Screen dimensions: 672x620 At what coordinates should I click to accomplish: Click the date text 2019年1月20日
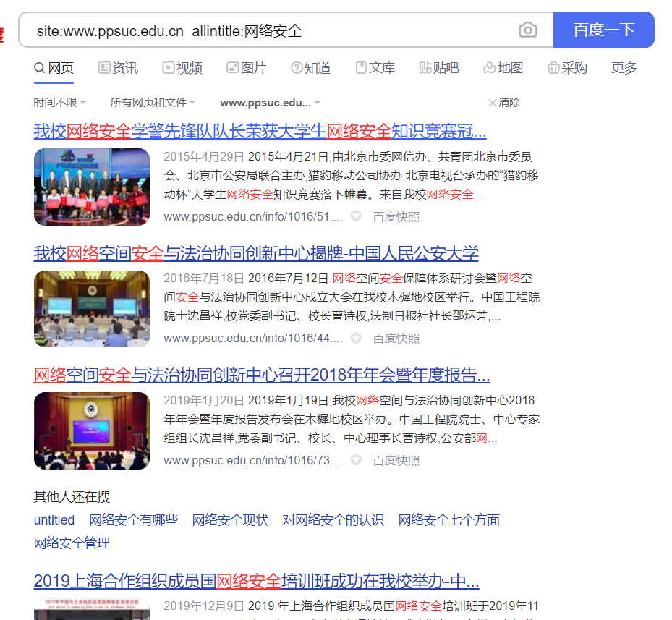point(204,401)
